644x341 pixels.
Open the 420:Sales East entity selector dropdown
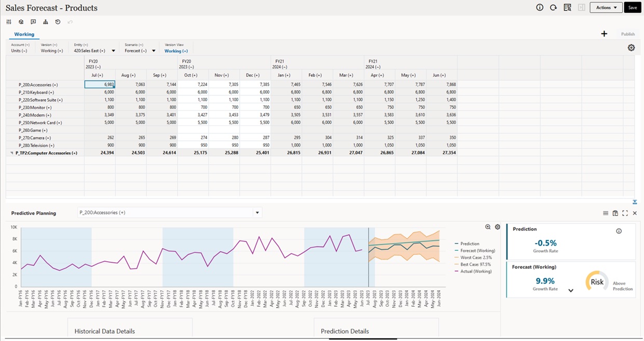pos(113,50)
